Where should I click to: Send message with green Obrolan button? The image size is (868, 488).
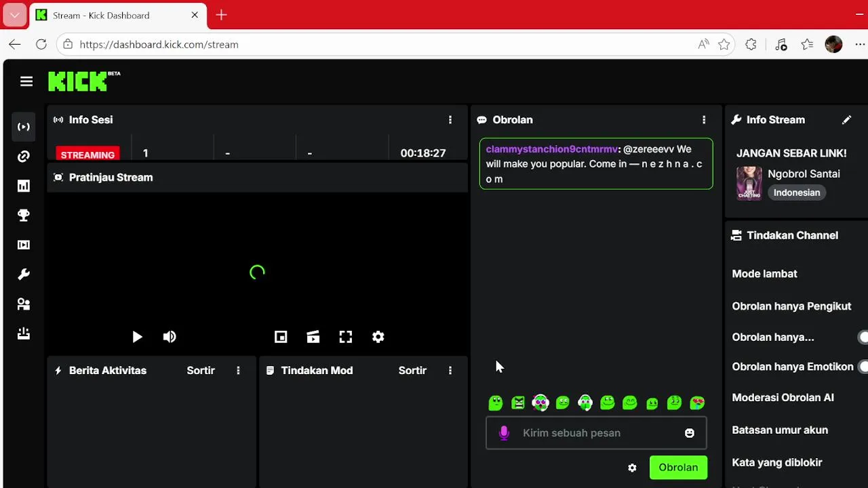[x=678, y=468]
